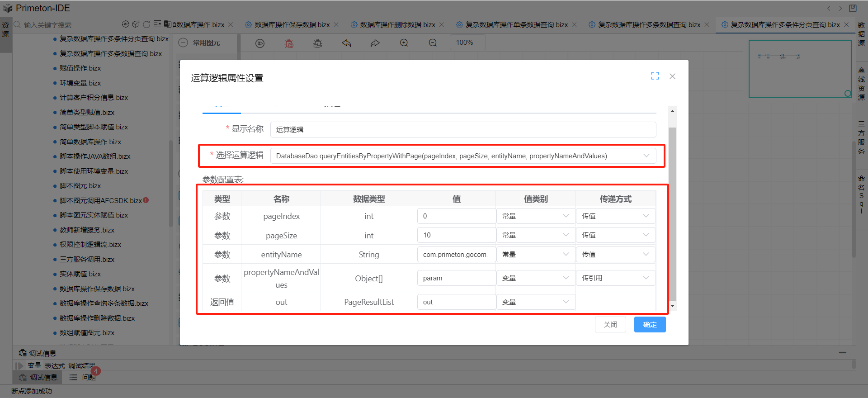Click the 显示名称 input field

point(463,130)
